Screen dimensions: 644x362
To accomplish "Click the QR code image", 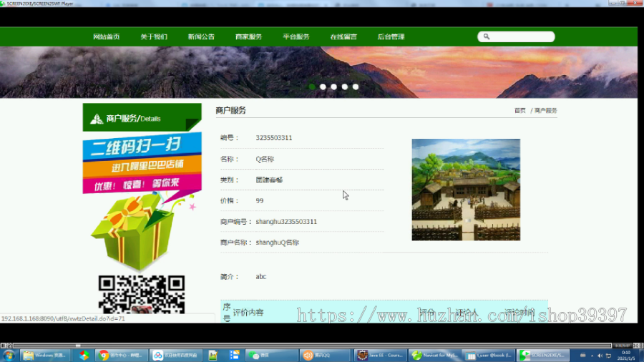I will pyautogui.click(x=142, y=294).
